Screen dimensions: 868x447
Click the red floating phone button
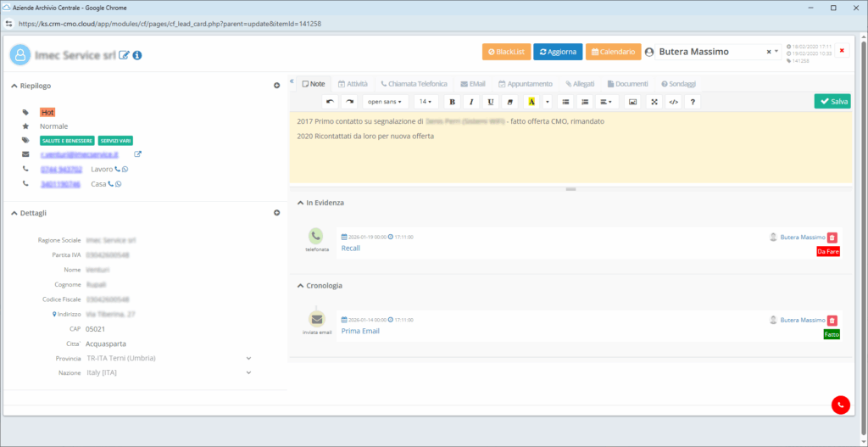(x=840, y=405)
